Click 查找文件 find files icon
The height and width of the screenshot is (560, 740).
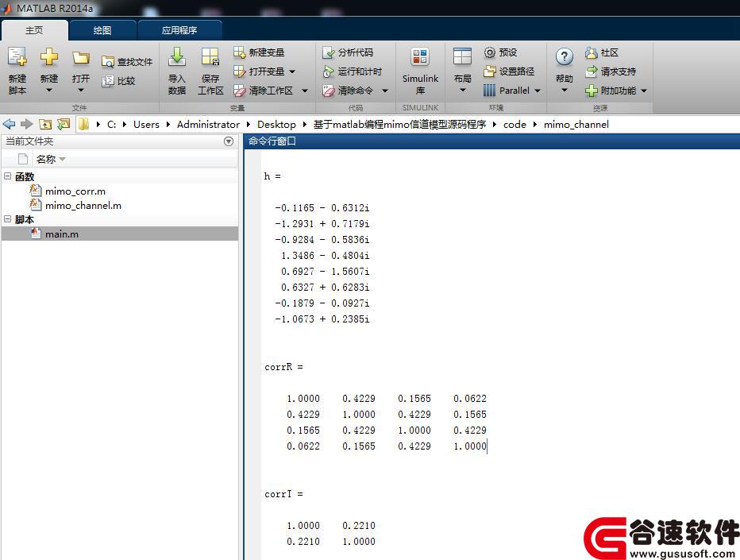(x=108, y=61)
